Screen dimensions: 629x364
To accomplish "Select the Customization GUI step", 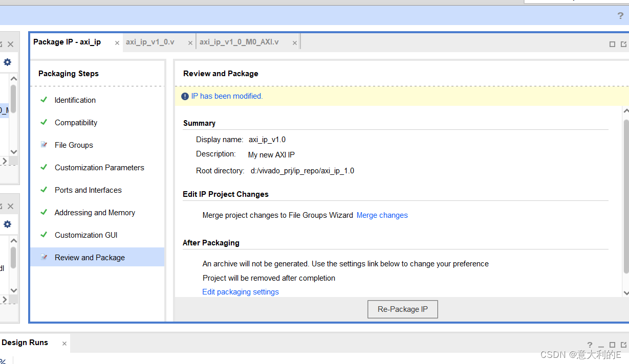I will point(86,235).
